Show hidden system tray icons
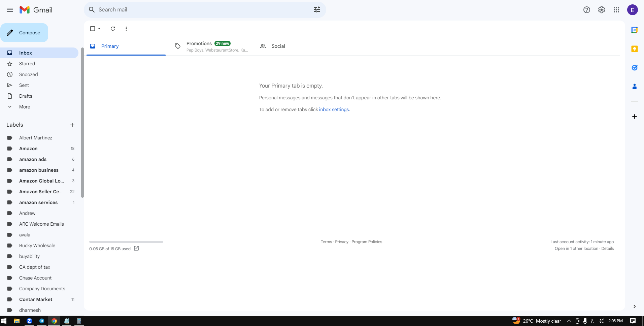The width and height of the screenshot is (644, 326). [569, 321]
